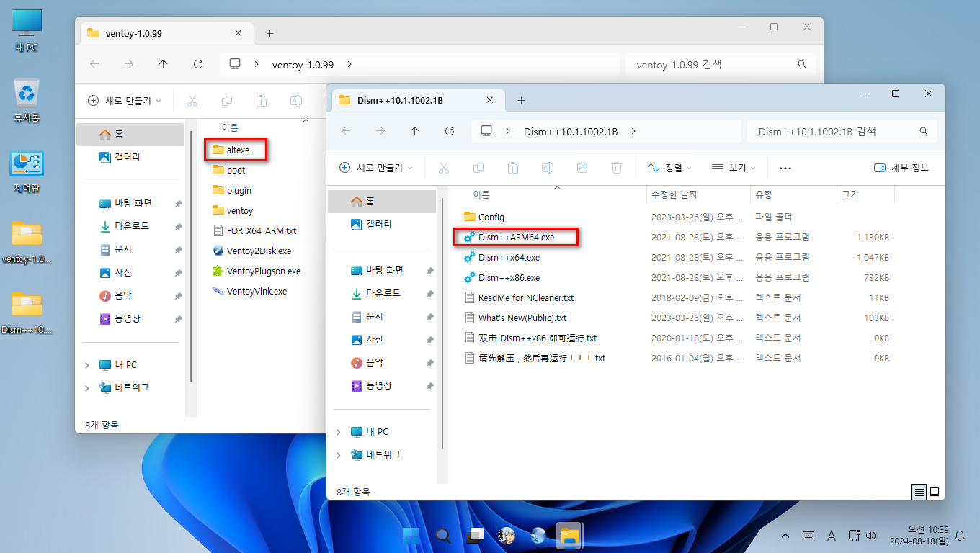Add a new tab in Dism++ window
The width and height of the screenshot is (980, 553).
(x=522, y=100)
